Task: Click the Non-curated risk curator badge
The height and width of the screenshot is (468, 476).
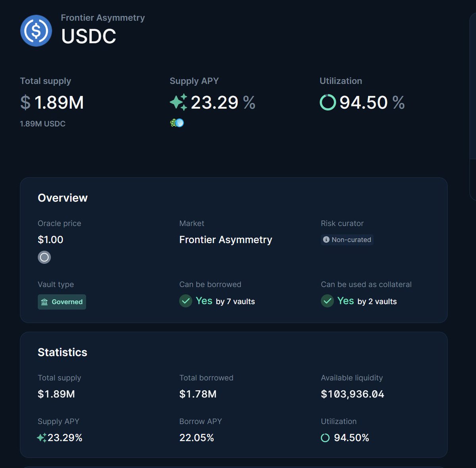Action: point(347,240)
